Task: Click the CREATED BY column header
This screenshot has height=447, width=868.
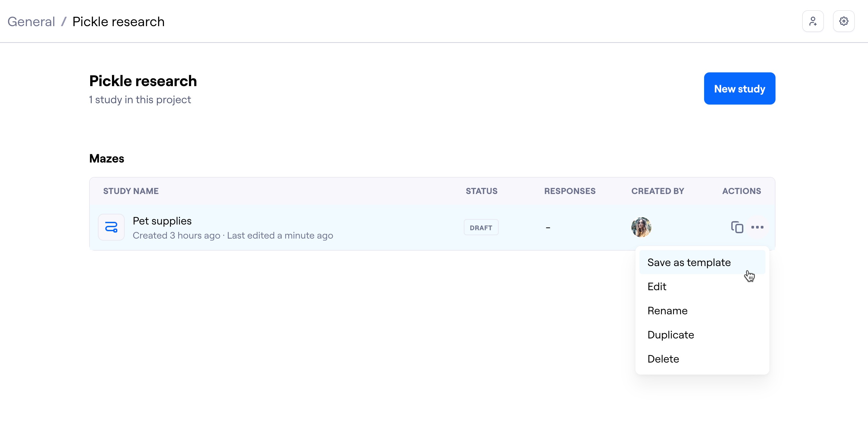Action: tap(658, 191)
